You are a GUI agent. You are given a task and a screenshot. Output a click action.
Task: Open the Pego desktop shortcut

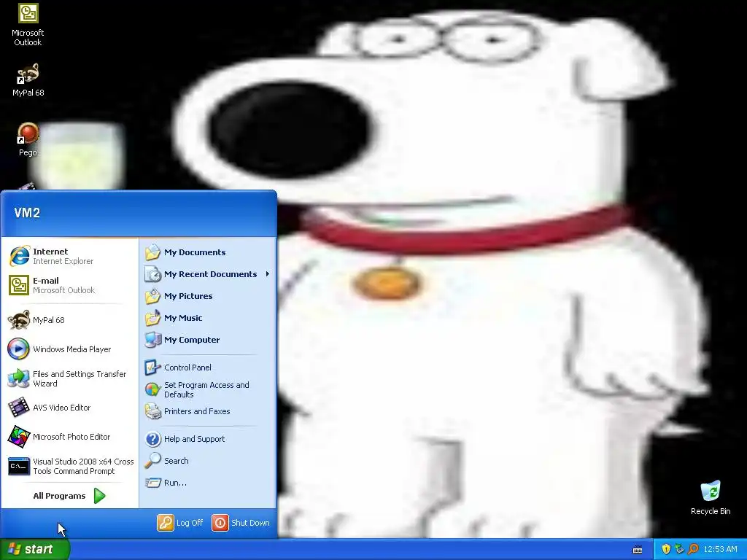[28, 140]
